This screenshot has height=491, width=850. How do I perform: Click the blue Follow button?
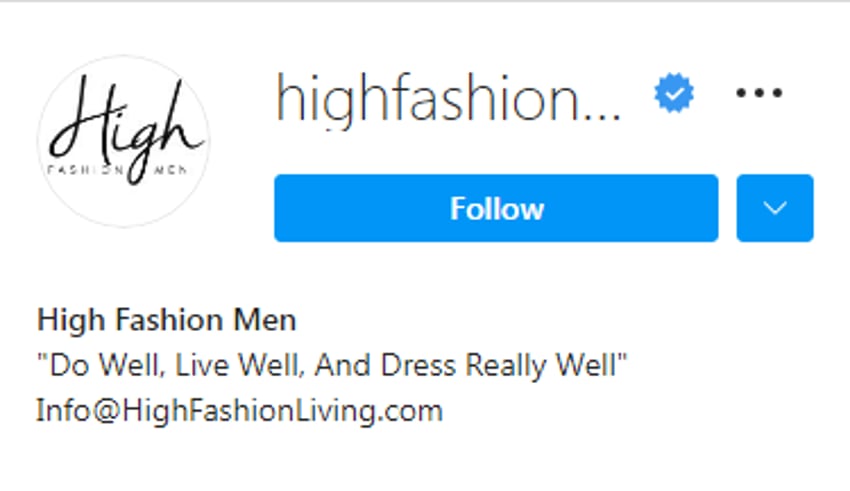click(496, 208)
